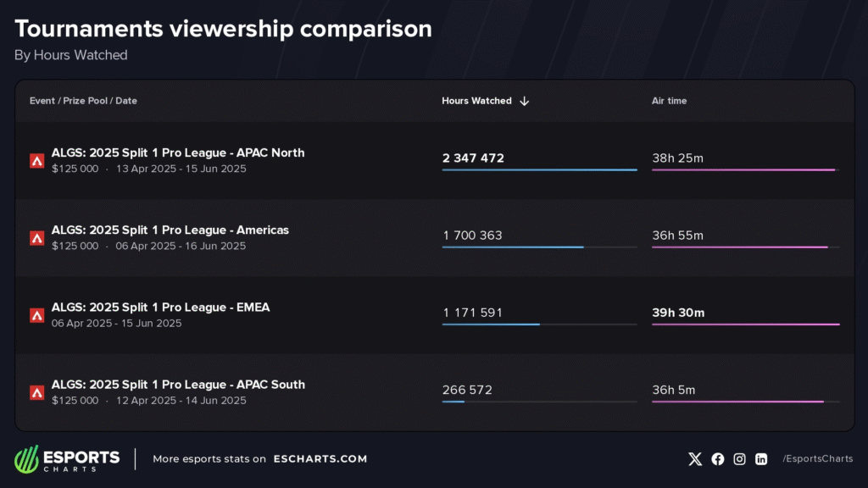Screen dimensions: 868x488
Task: Open the X (Twitter) social icon
Action: tap(695, 459)
